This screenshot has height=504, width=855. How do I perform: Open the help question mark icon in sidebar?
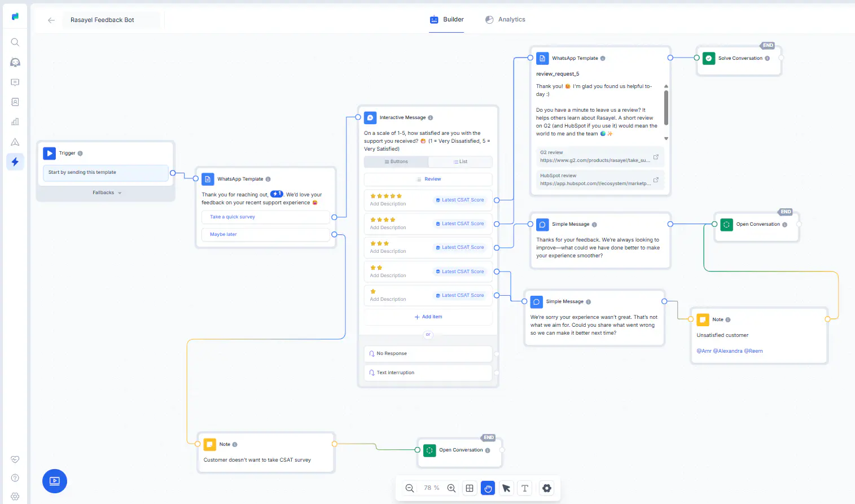pyautogui.click(x=15, y=478)
